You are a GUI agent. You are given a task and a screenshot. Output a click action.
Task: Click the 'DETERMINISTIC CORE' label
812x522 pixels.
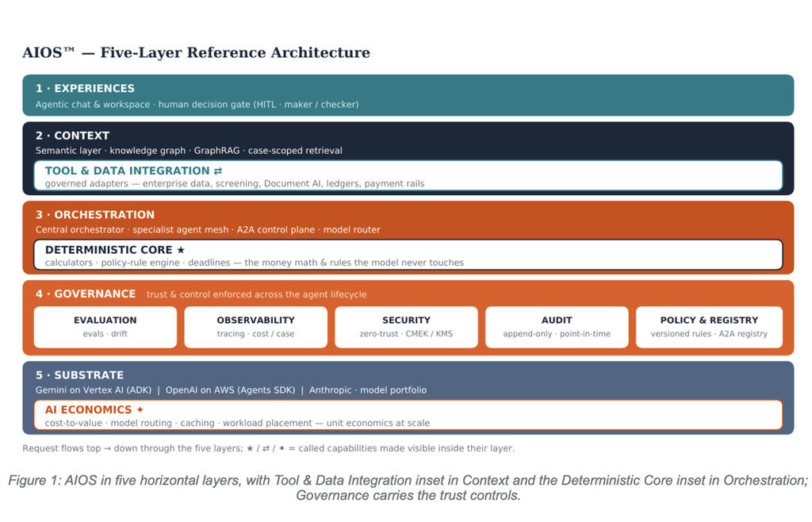tap(109, 250)
